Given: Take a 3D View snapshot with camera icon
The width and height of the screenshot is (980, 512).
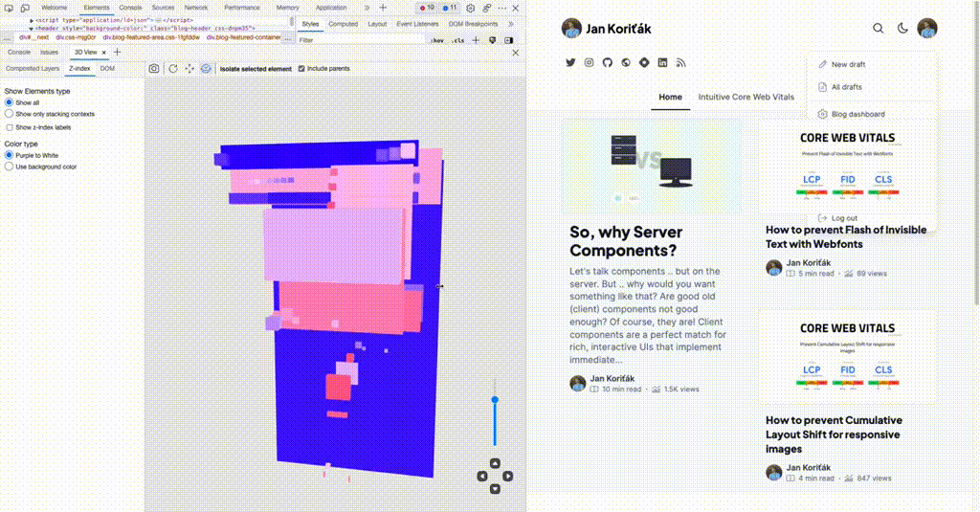Looking at the screenshot, I should coord(154,69).
